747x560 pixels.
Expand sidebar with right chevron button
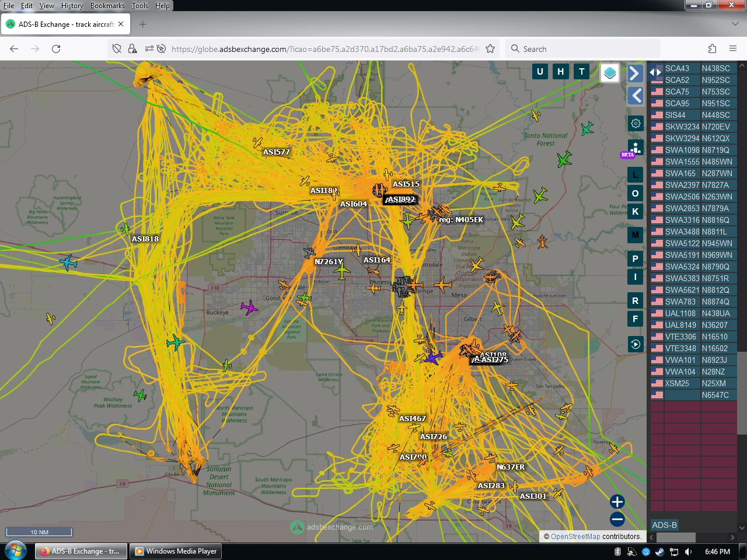click(x=636, y=73)
